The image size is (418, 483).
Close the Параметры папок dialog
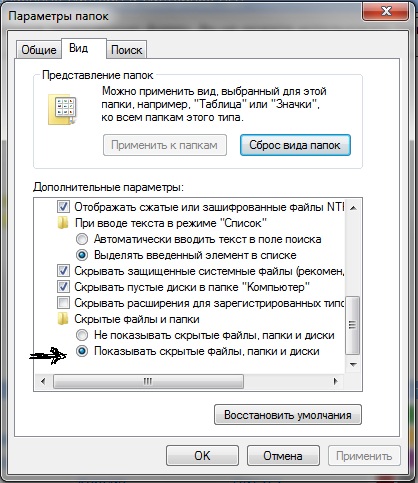[x=386, y=12]
